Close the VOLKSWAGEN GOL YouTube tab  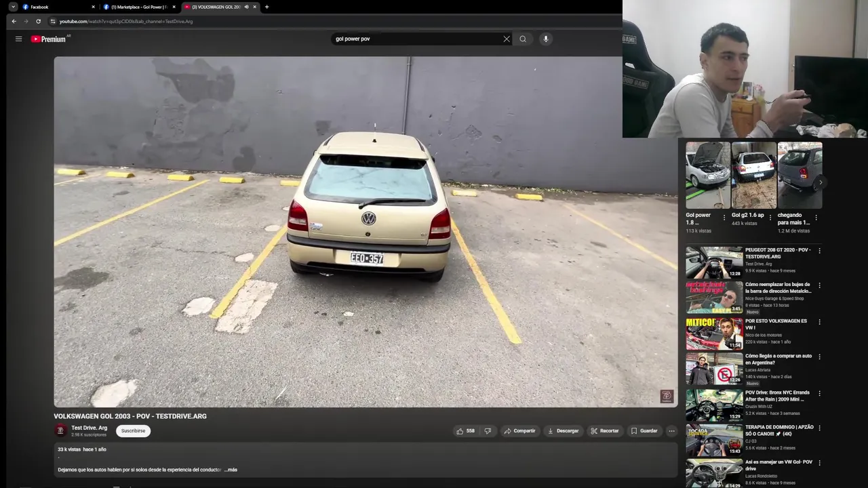pyautogui.click(x=254, y=7)
